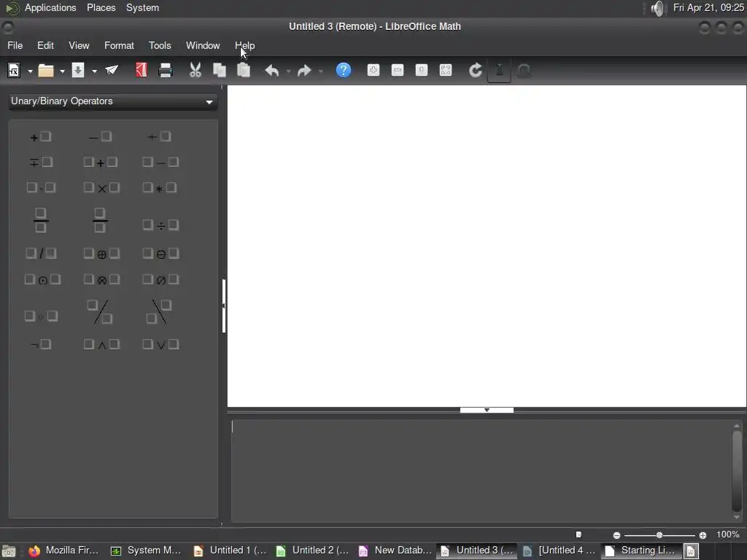The height and width of the screenshot is (560, 747).
Task: Click the 100% zoom level in status bar
Action: pyautogui.click(x=728, y=534)
